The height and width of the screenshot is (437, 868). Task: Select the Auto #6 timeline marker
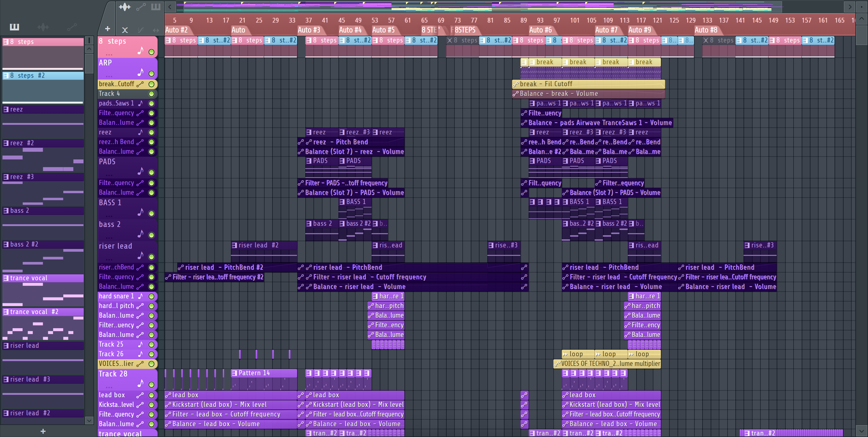[x=540, y=30]
